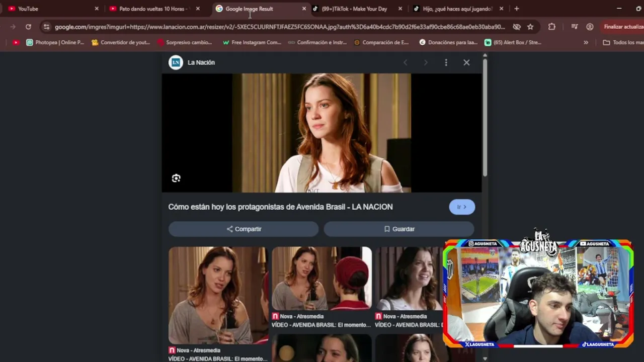Close the YouTube tab
Screen dimensions: 644x362
coord(97,9)
